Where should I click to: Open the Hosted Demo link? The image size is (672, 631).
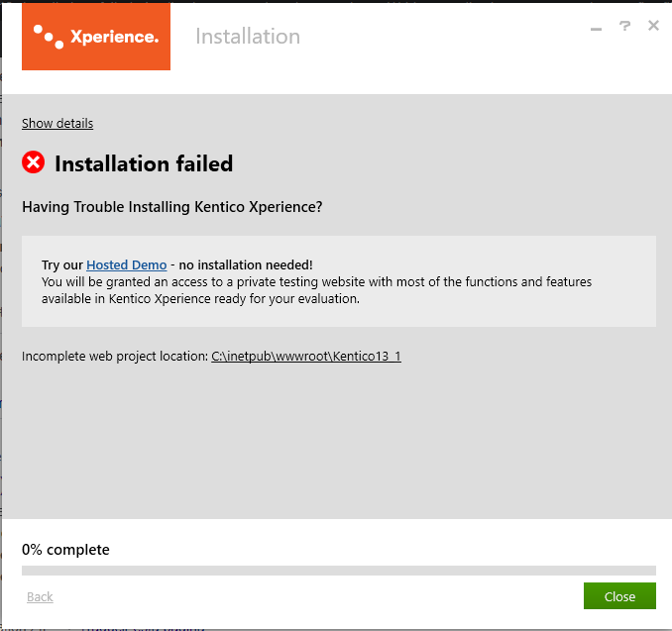pos(127,264)
